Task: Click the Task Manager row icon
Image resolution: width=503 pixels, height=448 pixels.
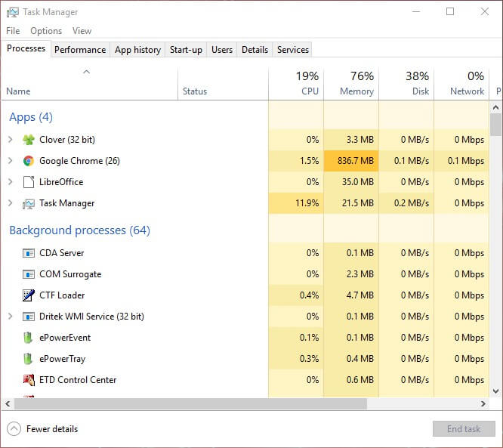Action: [29, 203]
